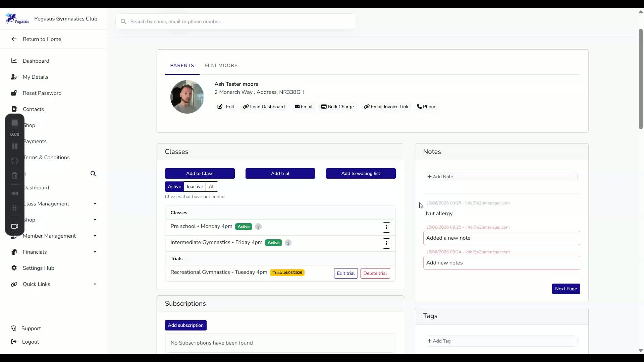Click Edit trial for Recreational Gymnastics

[x=346, y=273]
